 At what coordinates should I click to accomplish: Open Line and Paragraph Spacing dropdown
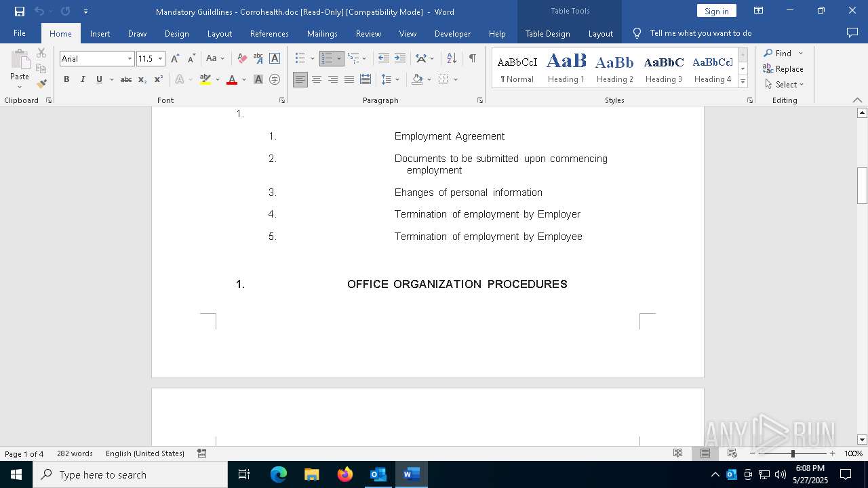pyautogui.click(x=390, y=79)
